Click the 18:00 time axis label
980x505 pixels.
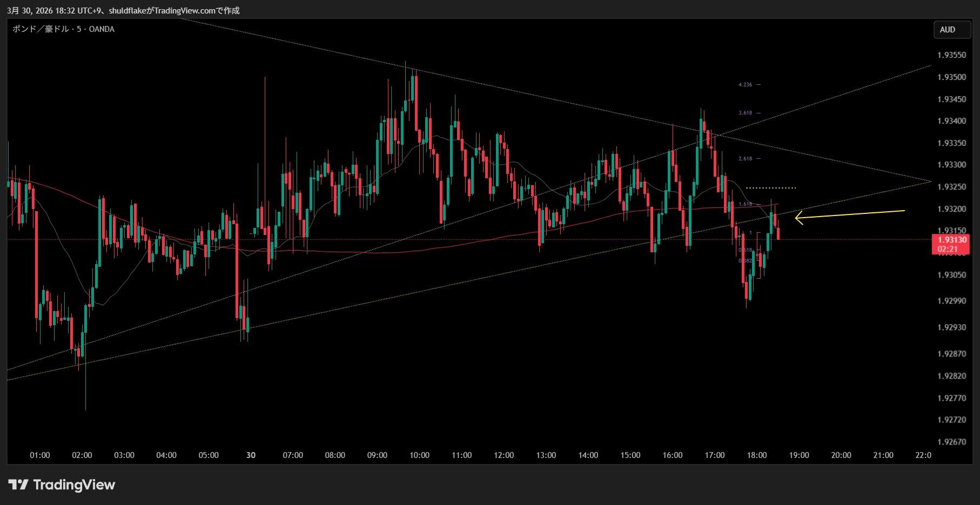point(756,455)
